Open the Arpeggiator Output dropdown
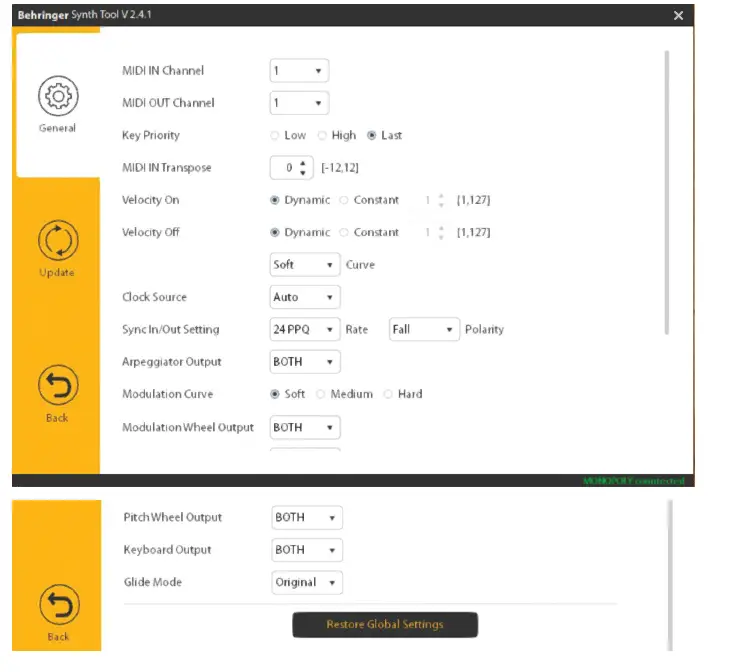This screenshot has width=745, height=672. [305, 362]
